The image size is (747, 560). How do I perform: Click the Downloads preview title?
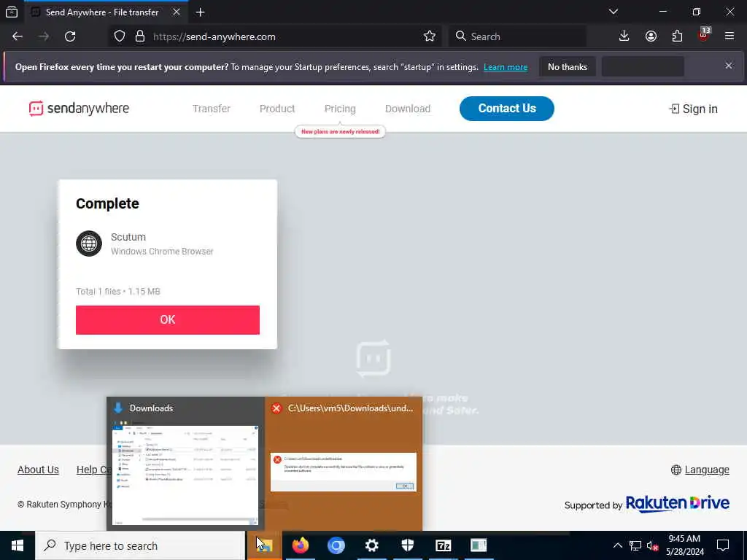point(151,408)
